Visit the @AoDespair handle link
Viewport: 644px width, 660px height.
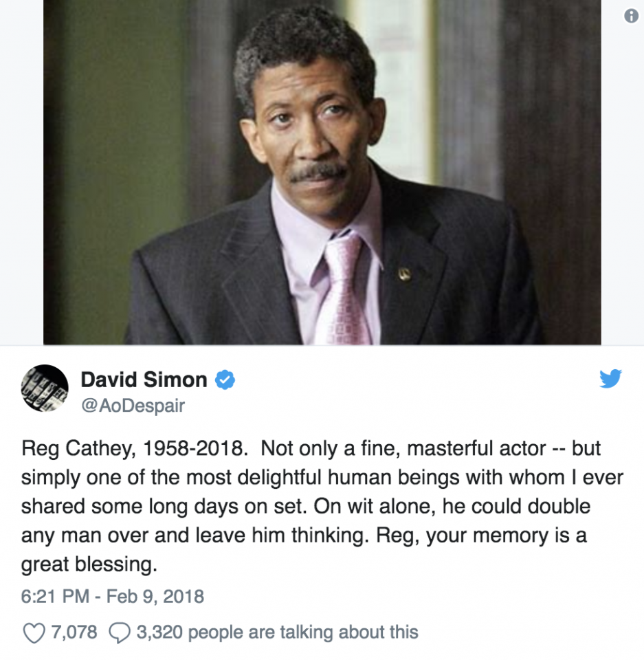(133, 406)
